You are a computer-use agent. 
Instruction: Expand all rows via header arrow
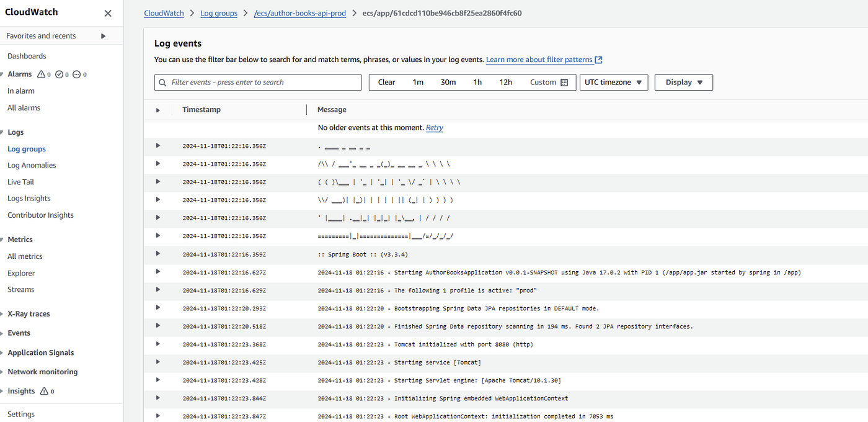[x=158, y=110]
